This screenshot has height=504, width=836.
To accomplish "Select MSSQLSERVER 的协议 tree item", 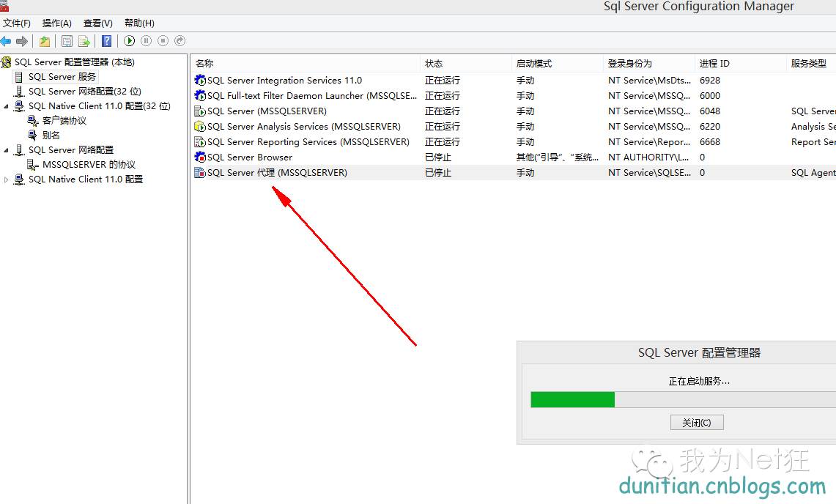I will pyautogui.click(x=89, y=164).
